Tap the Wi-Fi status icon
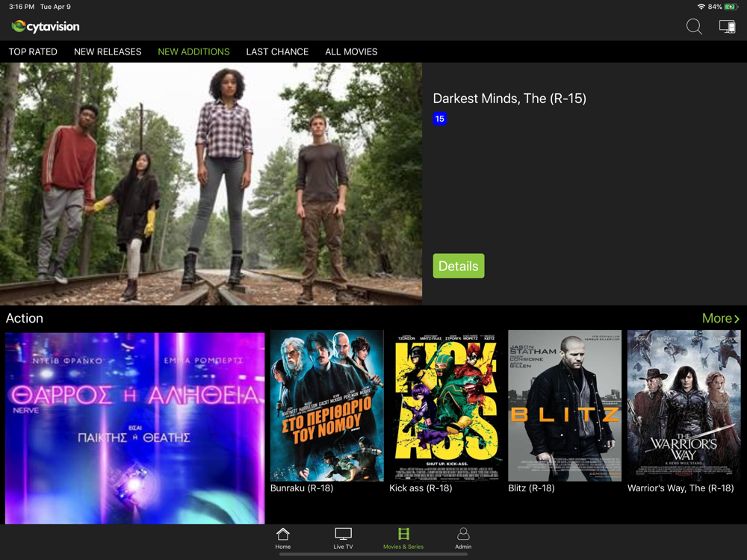This screenshot has height=560, width=747. point(701,7)
